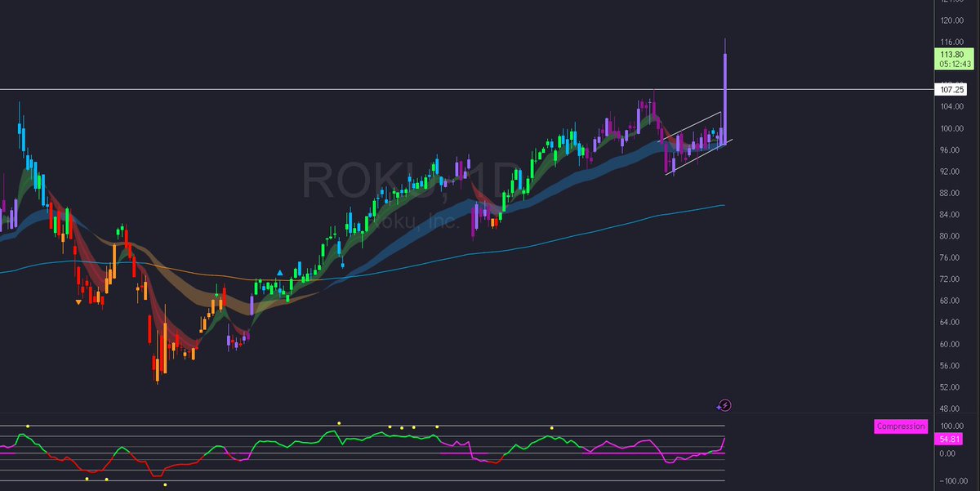This screenshot has height=491, width=980.
Task: Click the green 113.80 countdown price label
Action: [x=952, y=56]
